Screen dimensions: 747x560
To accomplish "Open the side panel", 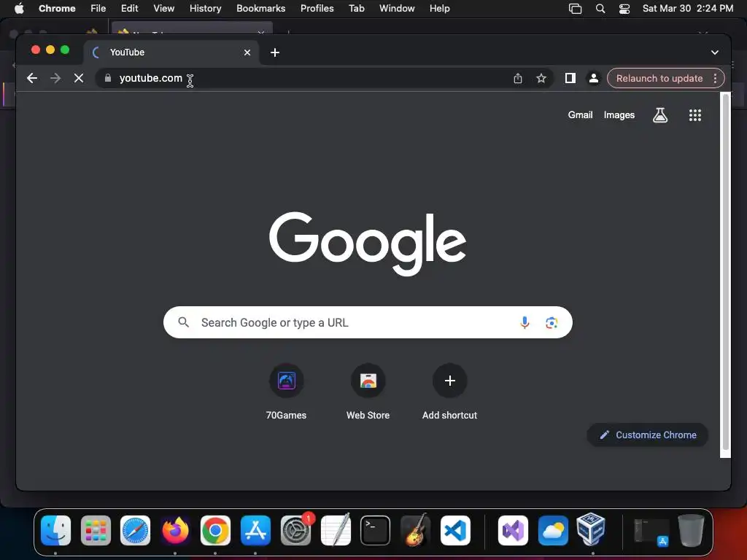I will (570, 78).
